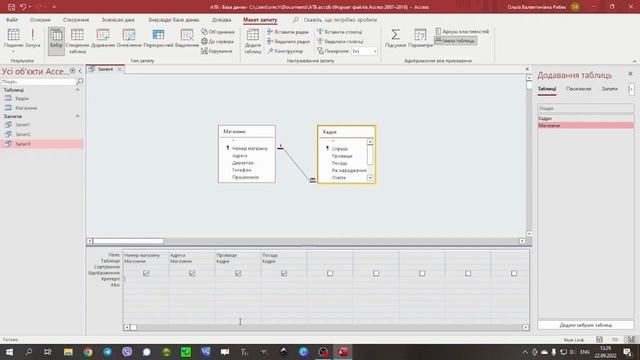
Task: Click Insert Columns (Вставити стовпці)
Action: [x=340, y=32]
